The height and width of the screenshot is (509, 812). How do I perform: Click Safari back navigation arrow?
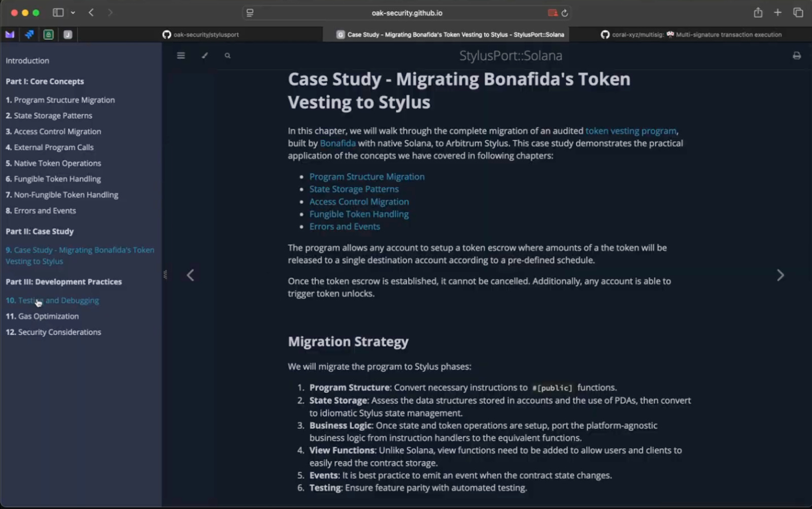(x=91, y=13)
